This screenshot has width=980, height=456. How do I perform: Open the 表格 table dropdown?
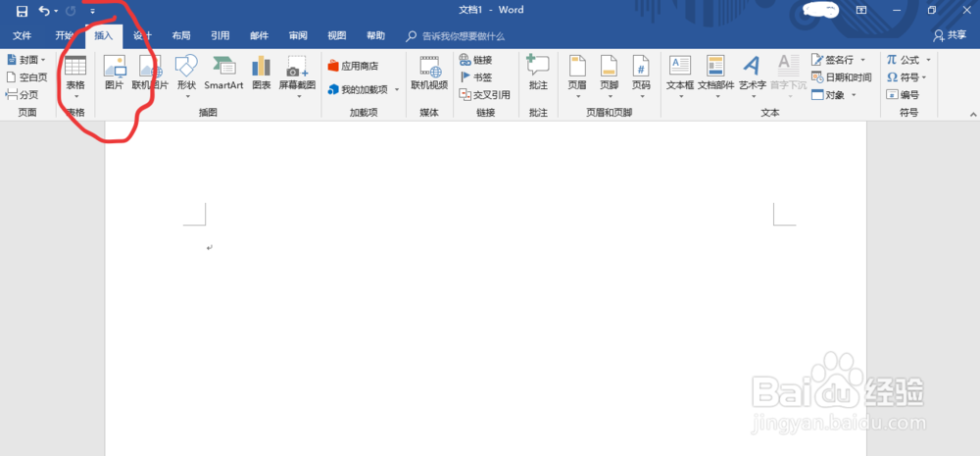(x=75, y=76)
